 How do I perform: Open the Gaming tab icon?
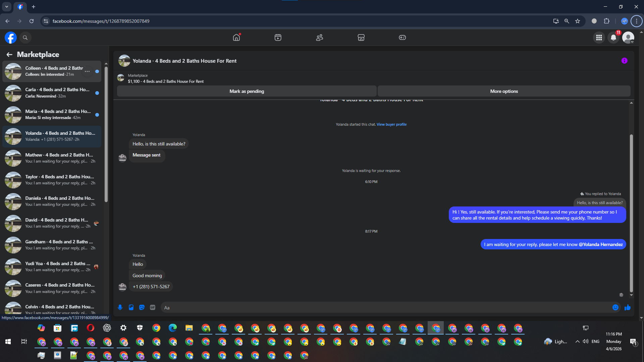coord(402,38)
